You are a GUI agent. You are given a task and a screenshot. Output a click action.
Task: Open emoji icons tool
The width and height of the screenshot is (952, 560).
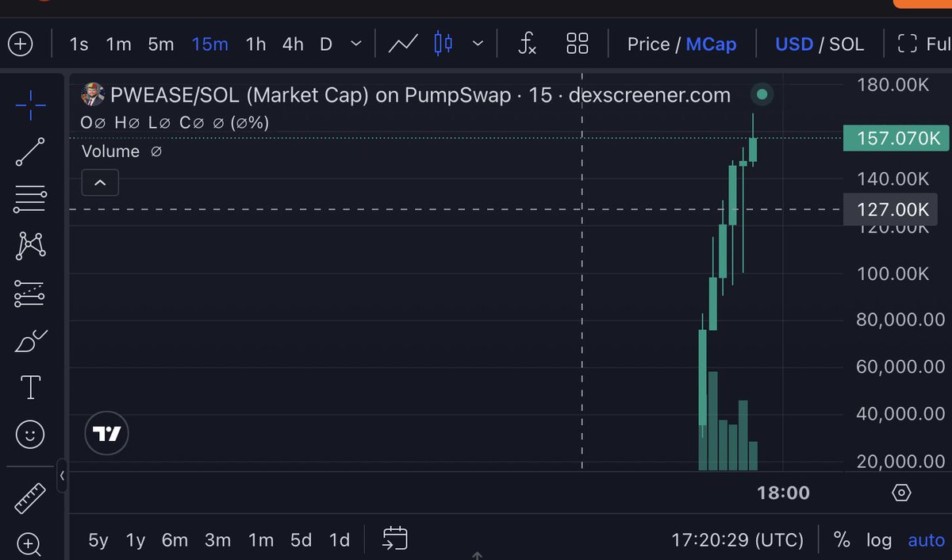[30, 435]
